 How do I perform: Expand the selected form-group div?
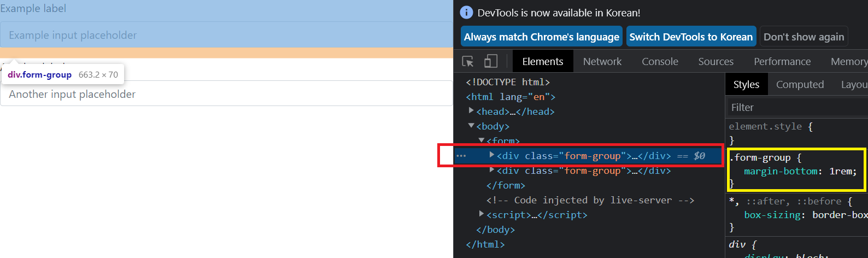pos(492,155)
